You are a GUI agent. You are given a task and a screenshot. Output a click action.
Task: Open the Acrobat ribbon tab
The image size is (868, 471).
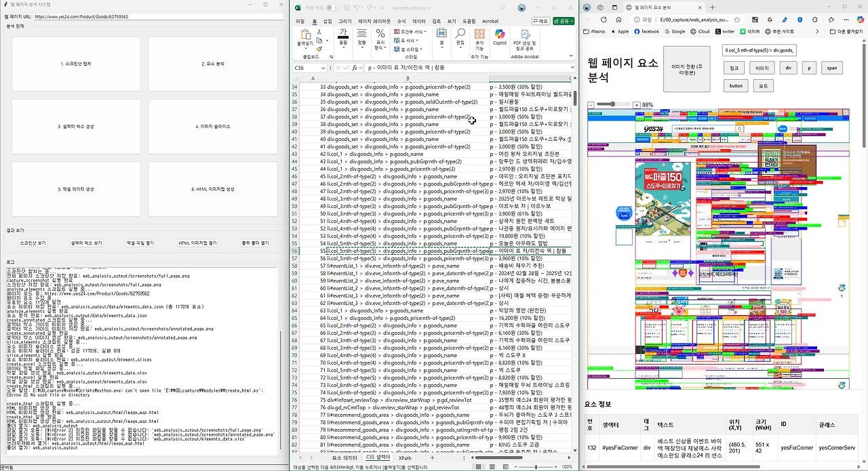(x=490, y=21)
